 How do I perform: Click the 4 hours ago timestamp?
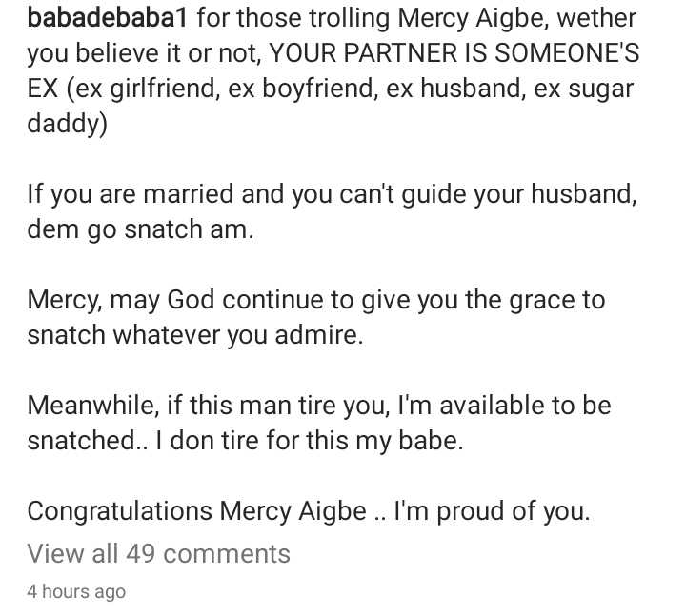pos(76,591)
